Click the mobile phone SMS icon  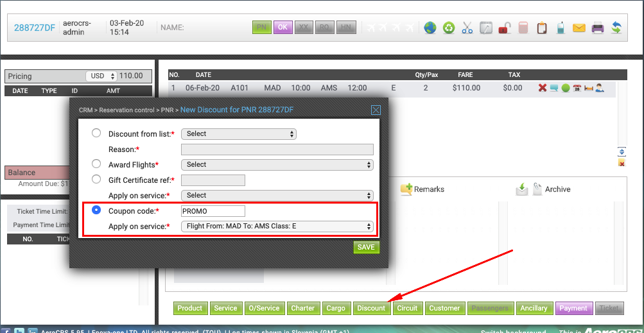point(561,28)
